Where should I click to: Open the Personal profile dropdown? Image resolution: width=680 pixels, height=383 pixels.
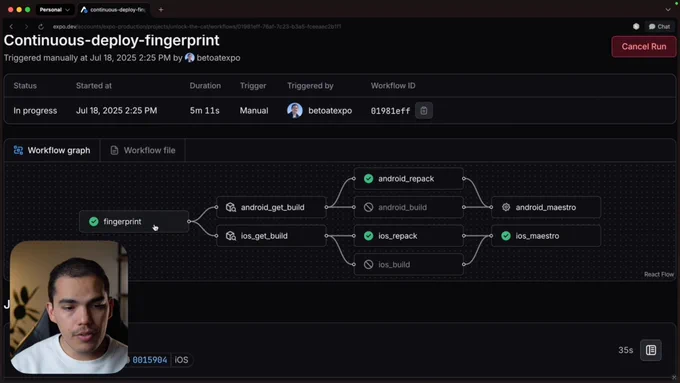click(x=54, y=10)
